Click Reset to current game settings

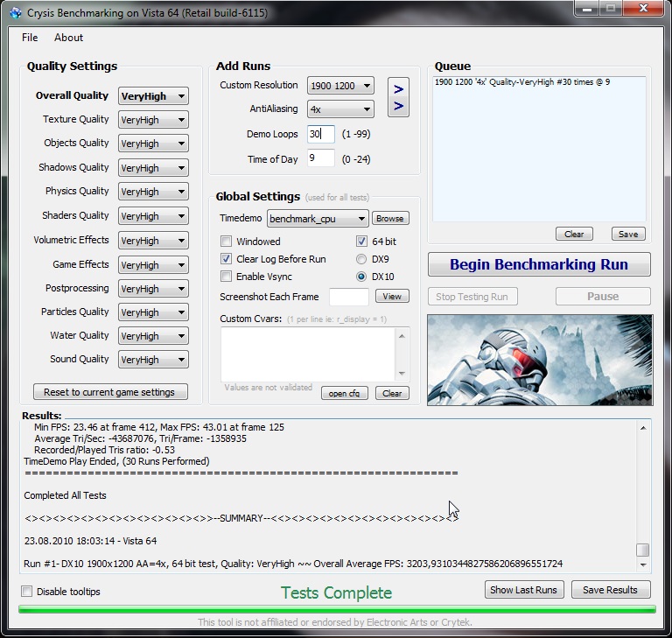[110, 392]
